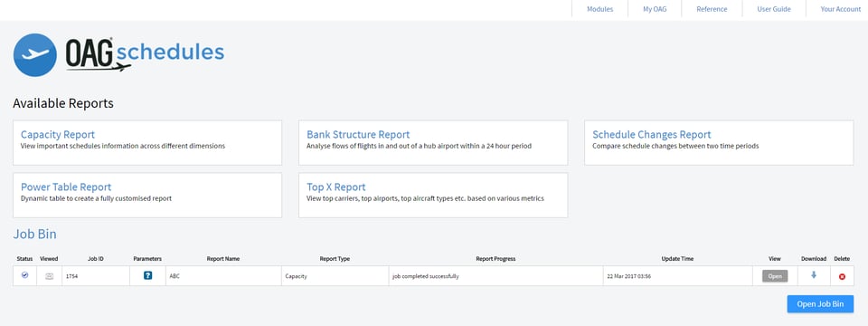The image size is (868, 326).
Task: Click the OAG schedules wordmark
Action: tap(145, 55)
